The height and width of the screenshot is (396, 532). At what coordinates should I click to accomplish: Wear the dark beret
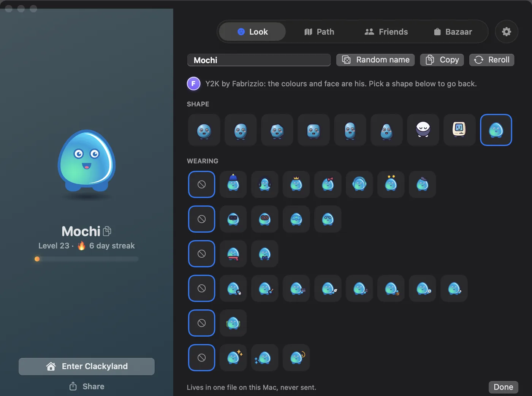tap(423, 184)
